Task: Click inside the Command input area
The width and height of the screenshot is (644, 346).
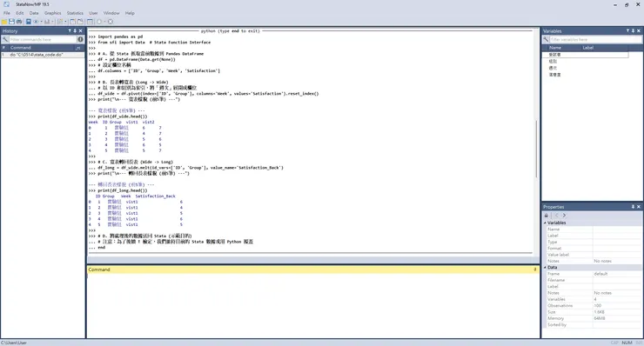Action: pyautogui.click(x=312, y=305)
